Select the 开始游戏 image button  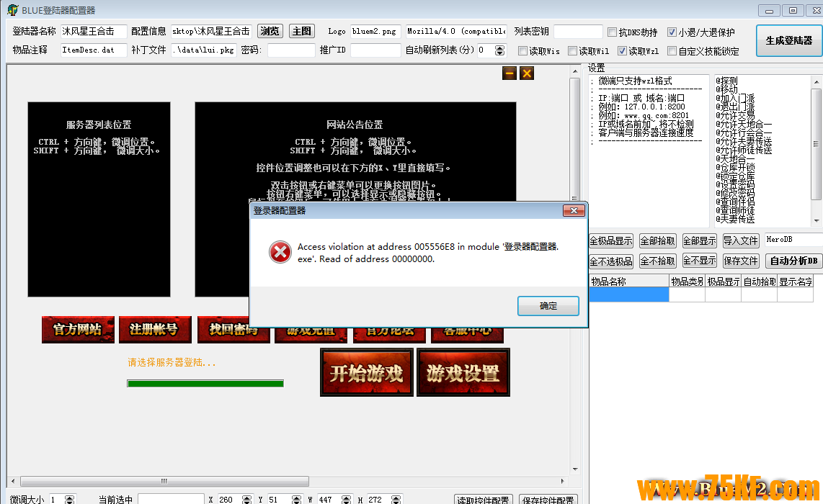pyautogui.click(x=366, y=372)
